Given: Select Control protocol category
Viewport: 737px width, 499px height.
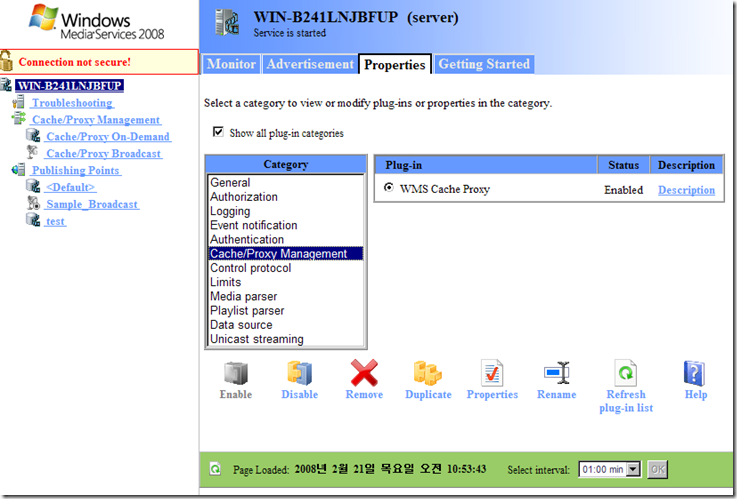Looking at the screenshot, I should pos(286,268).
